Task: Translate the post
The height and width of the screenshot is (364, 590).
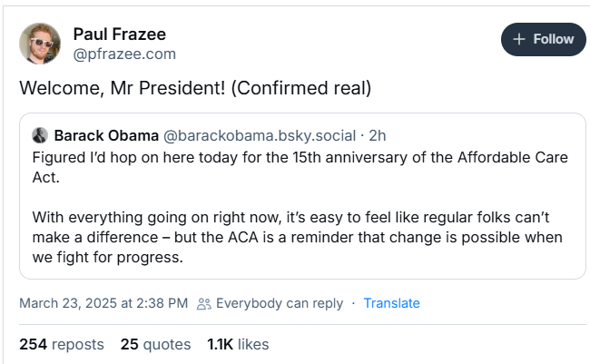Action: (x=391, y=303)
